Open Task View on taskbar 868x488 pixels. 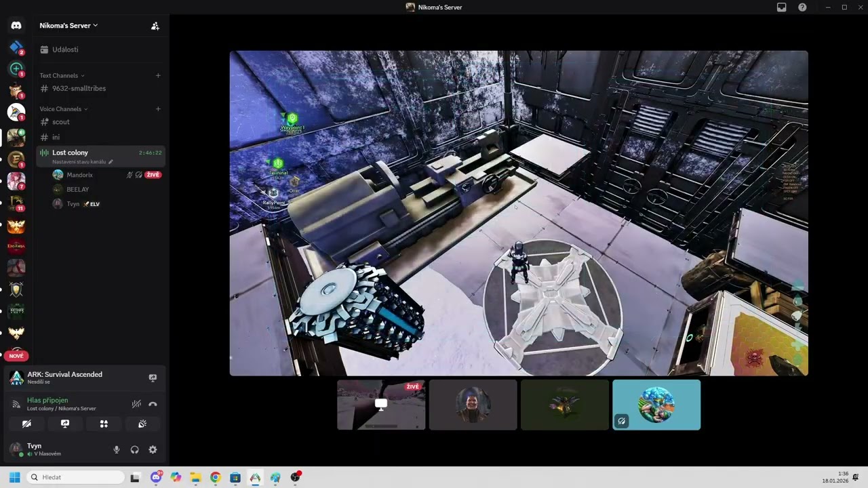135,477
